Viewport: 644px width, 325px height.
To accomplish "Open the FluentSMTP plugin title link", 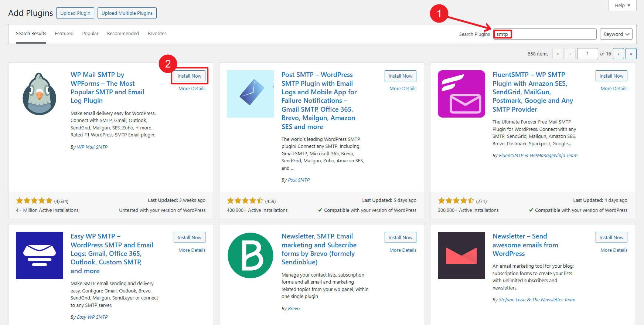I will pyautogui.click(x=532, y=92).
